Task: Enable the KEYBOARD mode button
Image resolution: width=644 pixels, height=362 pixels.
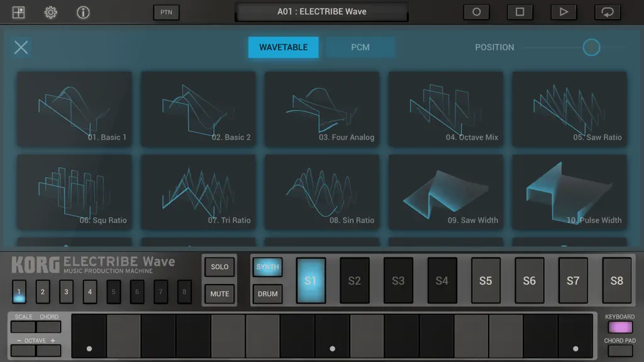Action: [x=619, y=327]
